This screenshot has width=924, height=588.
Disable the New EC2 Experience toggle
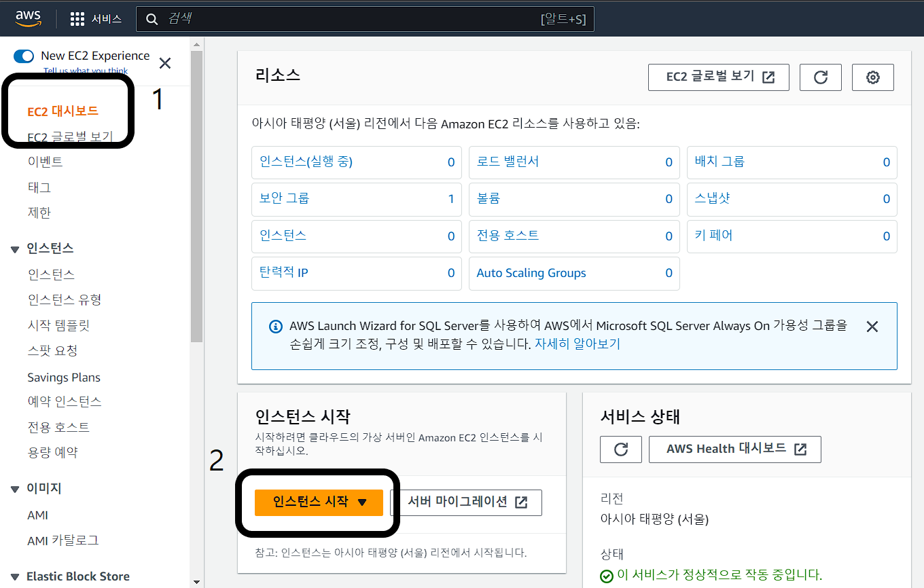tap(23, 56)
